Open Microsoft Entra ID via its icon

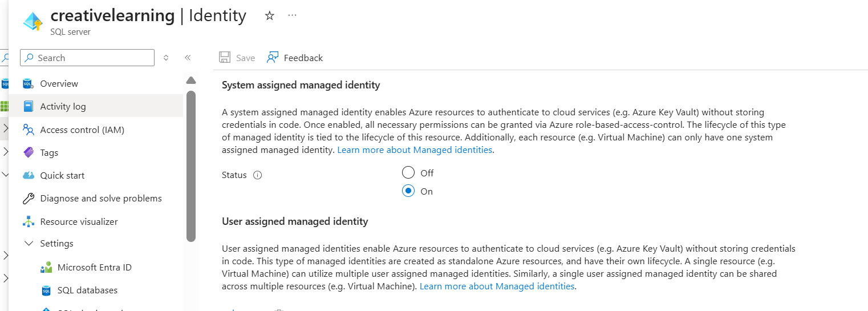click(46, 268)
